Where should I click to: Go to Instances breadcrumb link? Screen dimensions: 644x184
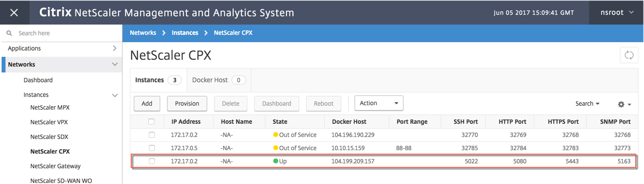185,33
